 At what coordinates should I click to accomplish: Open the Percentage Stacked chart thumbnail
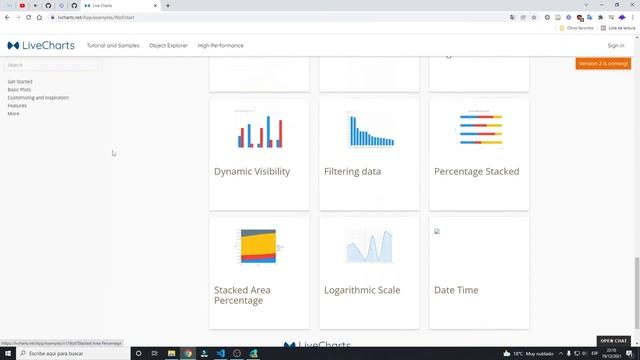click(x=480, y=130)
